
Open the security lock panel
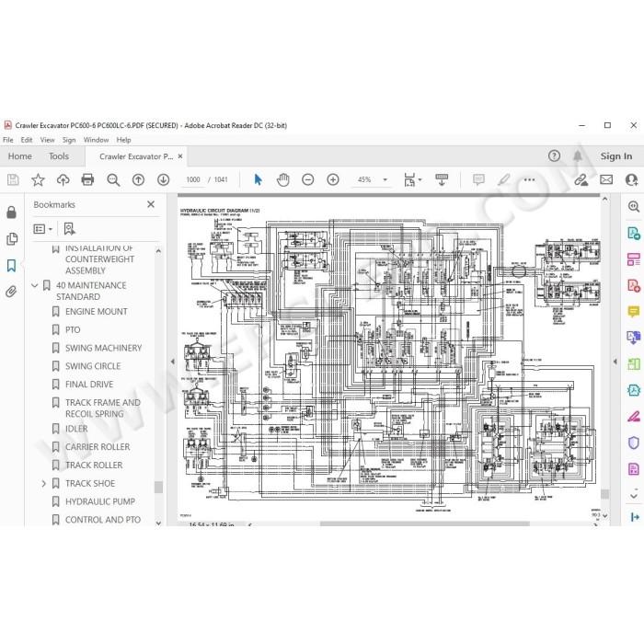click(x=11, y=213)
